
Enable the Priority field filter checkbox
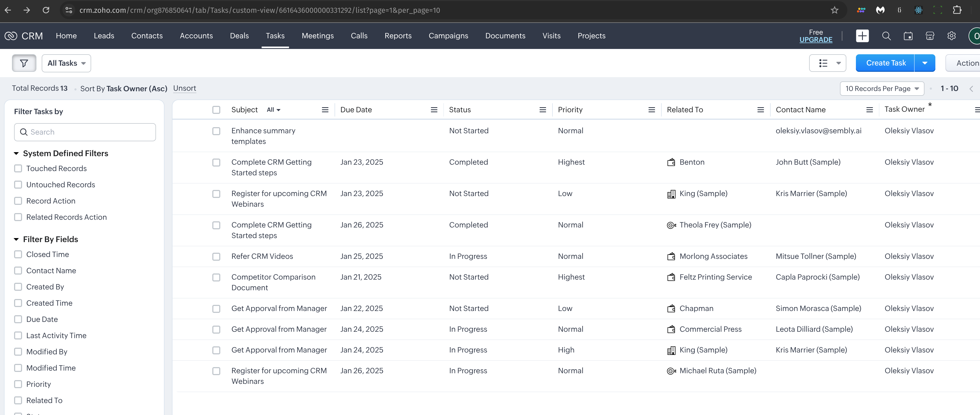tap(18, 384)
